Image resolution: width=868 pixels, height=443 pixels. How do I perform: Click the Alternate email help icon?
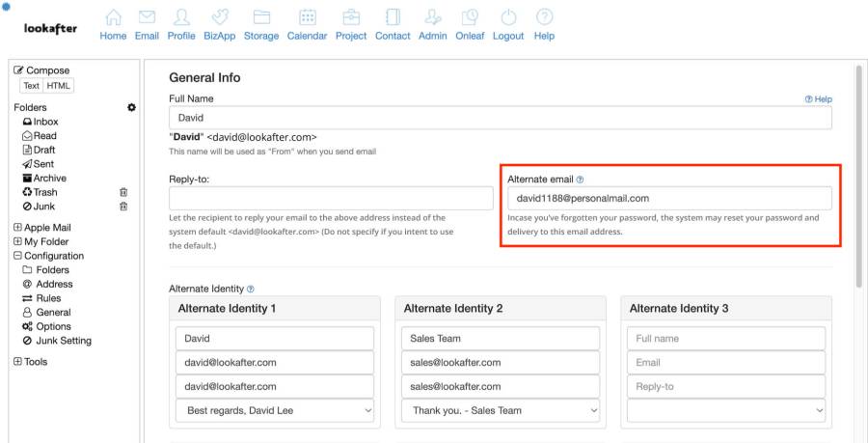pos(580,180)
